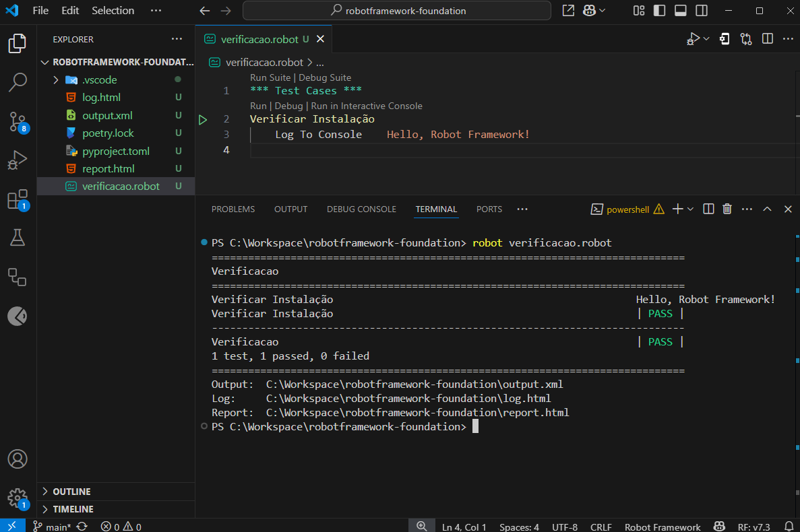Open the Selection menu

click(113, 11)
